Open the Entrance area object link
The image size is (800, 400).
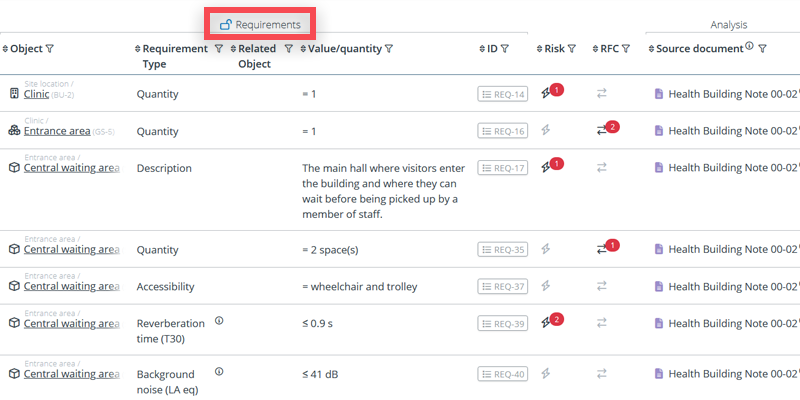(x=56, y=131)
